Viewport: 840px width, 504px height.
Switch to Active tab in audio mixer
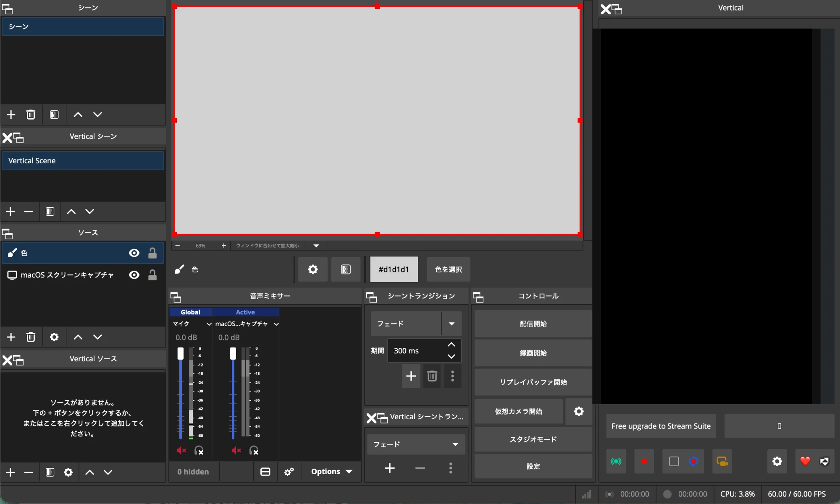click(245, 312)
